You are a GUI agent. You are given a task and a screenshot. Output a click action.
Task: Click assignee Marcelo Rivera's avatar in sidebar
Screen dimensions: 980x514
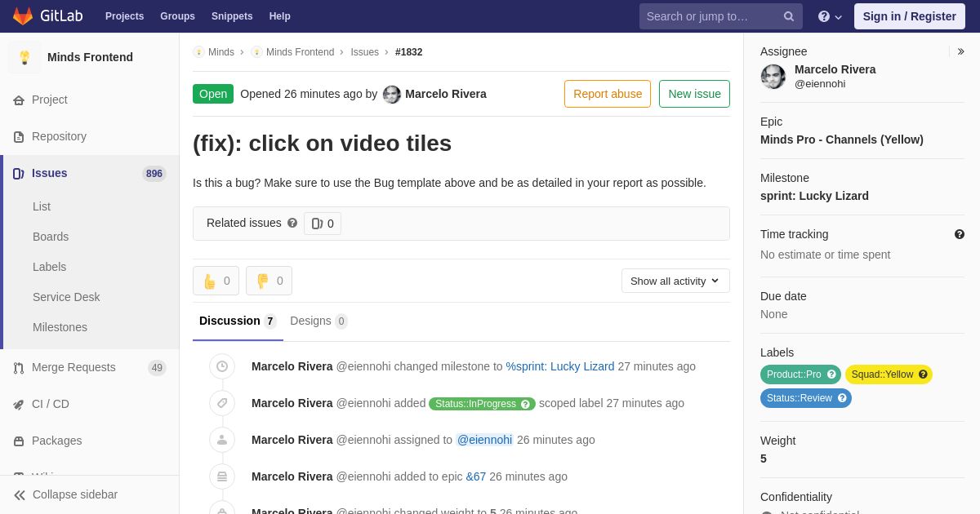773,77
